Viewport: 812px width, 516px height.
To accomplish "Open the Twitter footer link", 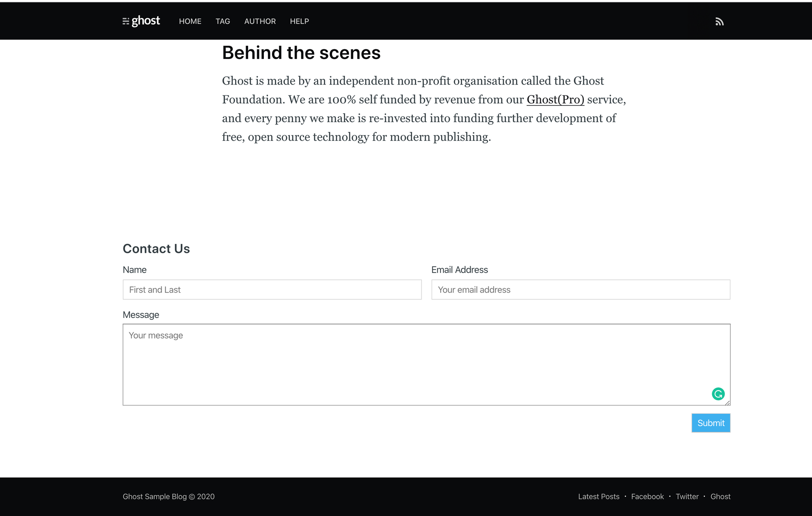I will tap(687, 497).
